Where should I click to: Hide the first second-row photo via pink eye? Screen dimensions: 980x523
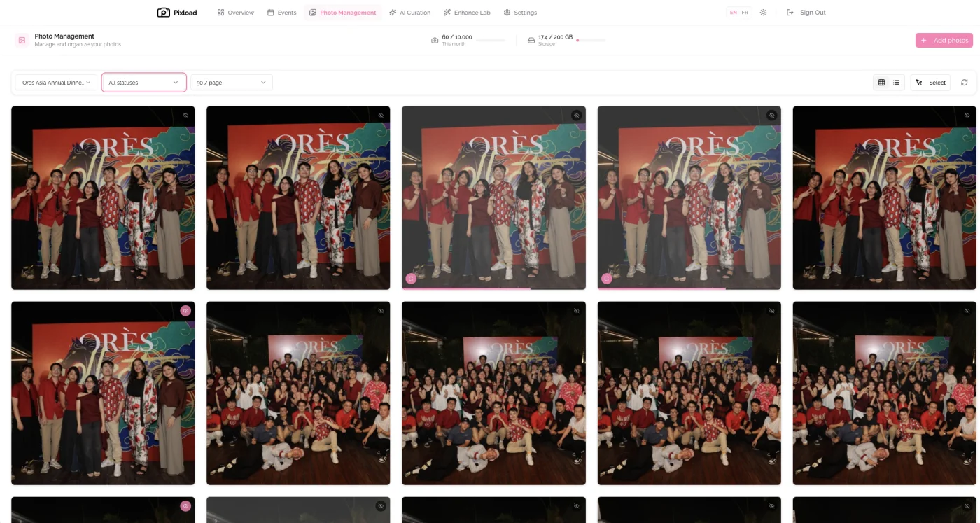pos(185,311)
